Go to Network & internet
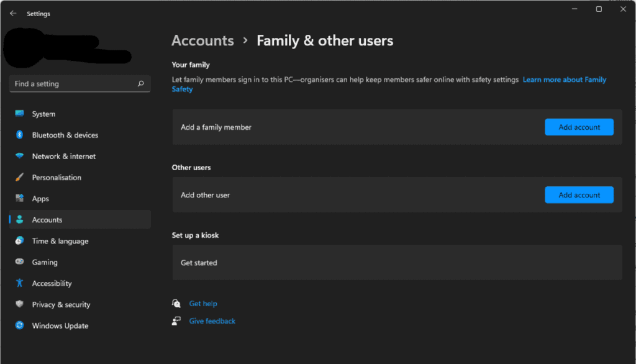This screenshot has height=364, width=636. tap(80, 157)
